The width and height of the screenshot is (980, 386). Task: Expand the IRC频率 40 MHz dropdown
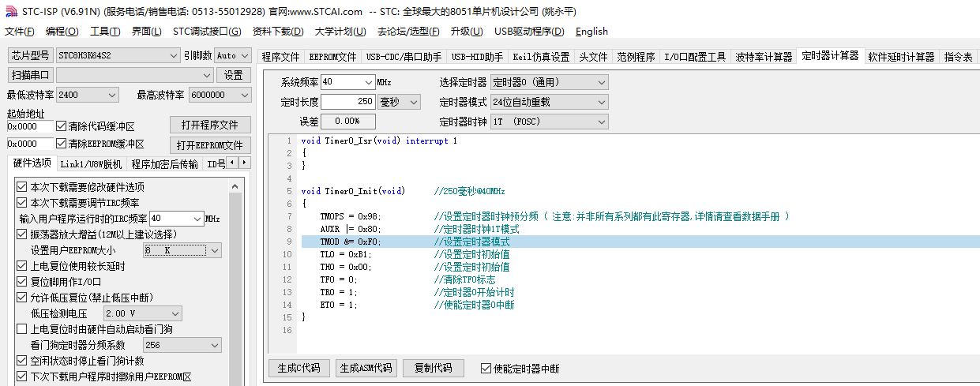click(x=197, y=219)
